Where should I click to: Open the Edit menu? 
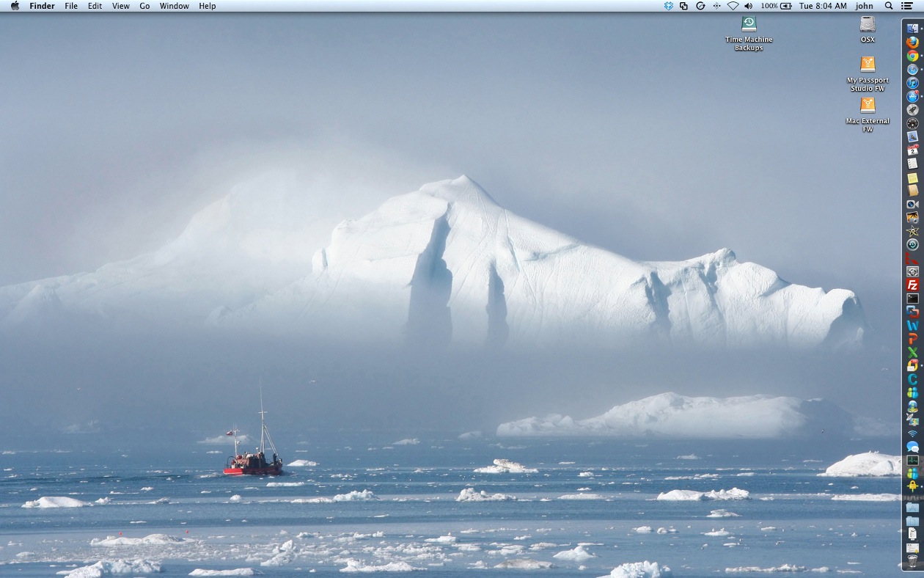coord(95,6)
